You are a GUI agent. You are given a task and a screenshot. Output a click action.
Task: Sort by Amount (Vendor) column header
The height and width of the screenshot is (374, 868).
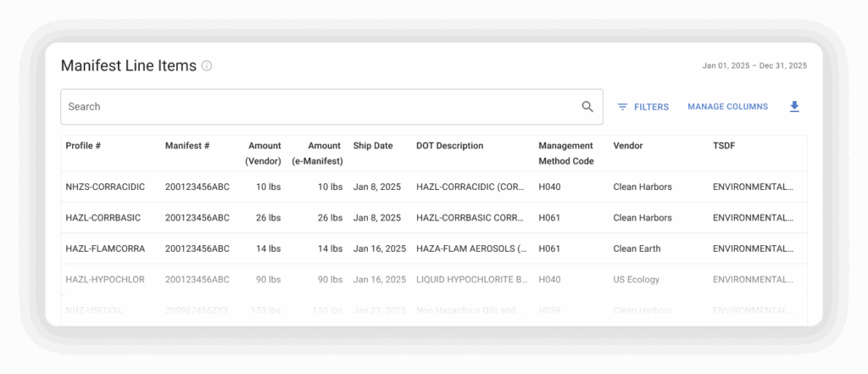coord(263,153)
